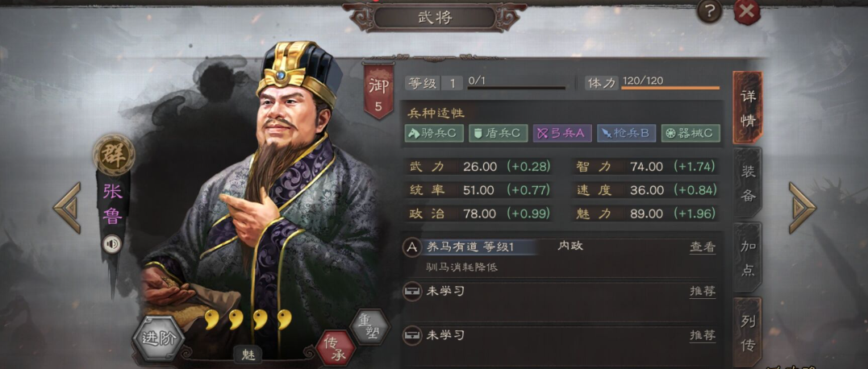Viewport: 868px width, 369px height.
Task: Click the 重塑 hexagon icon
Action: tap(369, 328)
